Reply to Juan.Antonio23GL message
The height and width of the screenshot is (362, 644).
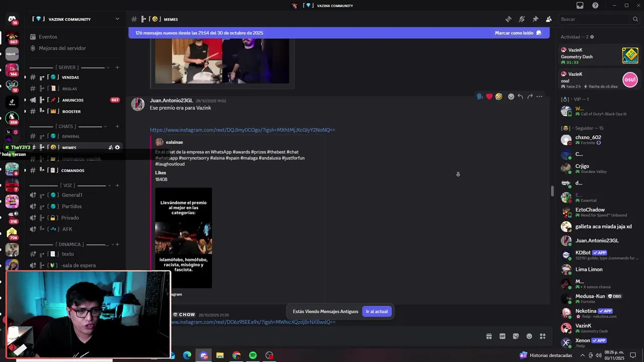point(520,97)
